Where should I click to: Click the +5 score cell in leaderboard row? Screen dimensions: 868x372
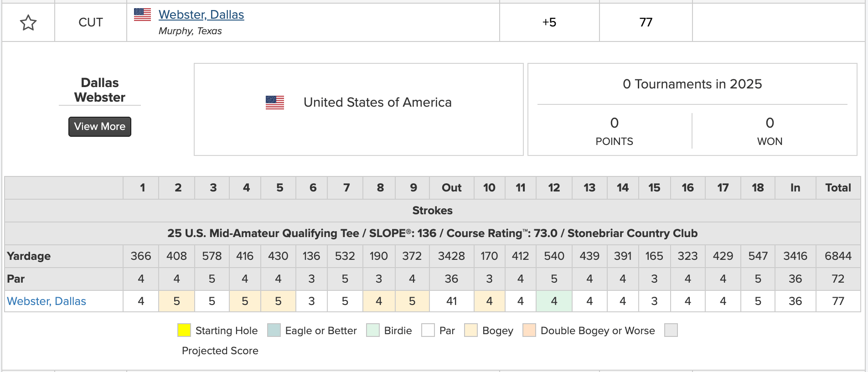click(x=549, y=22)
